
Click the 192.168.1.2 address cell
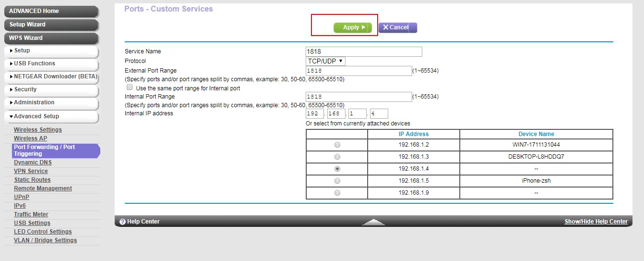tap(414, 145)
